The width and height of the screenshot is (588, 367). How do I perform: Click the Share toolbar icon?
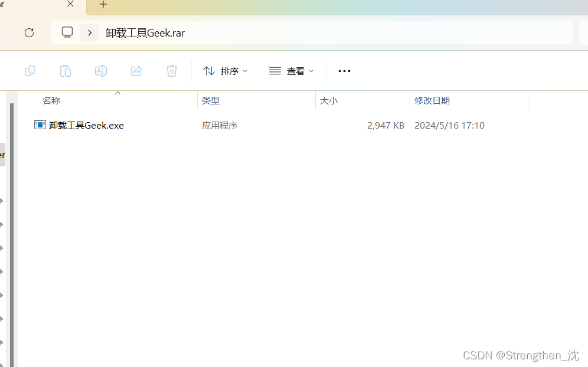click(x=136, y=71)
